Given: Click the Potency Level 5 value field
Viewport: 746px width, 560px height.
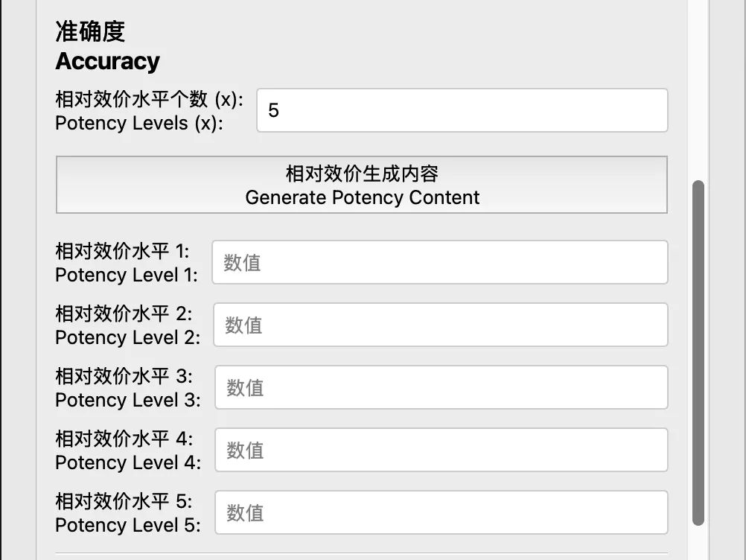Looking at the screenshot, I should pyautogui.click(x=439, y=512).
